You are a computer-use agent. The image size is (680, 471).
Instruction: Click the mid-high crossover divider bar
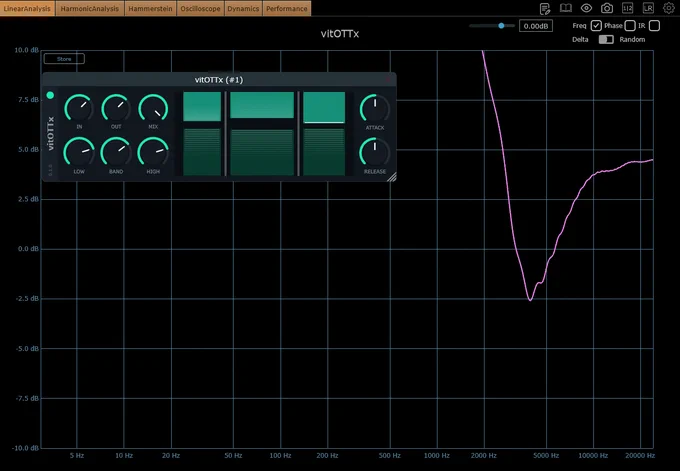pyautogui.click(x=298, y=134)
